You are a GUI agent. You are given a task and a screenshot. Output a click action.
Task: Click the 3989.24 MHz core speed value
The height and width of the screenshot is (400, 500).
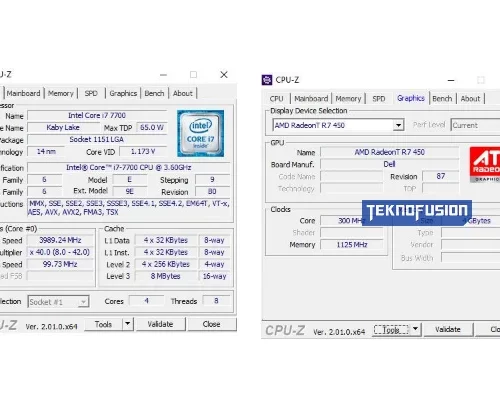(60, 240)
